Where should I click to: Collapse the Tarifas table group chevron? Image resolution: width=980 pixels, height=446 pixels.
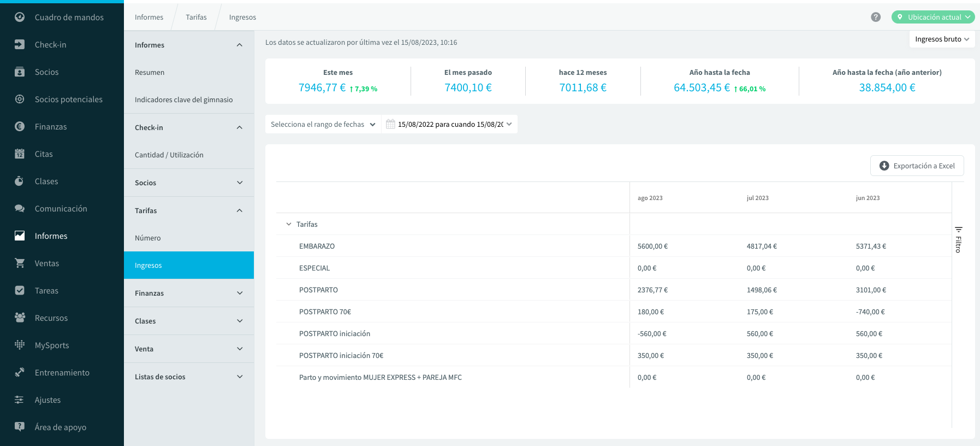[x=289, y=224]
